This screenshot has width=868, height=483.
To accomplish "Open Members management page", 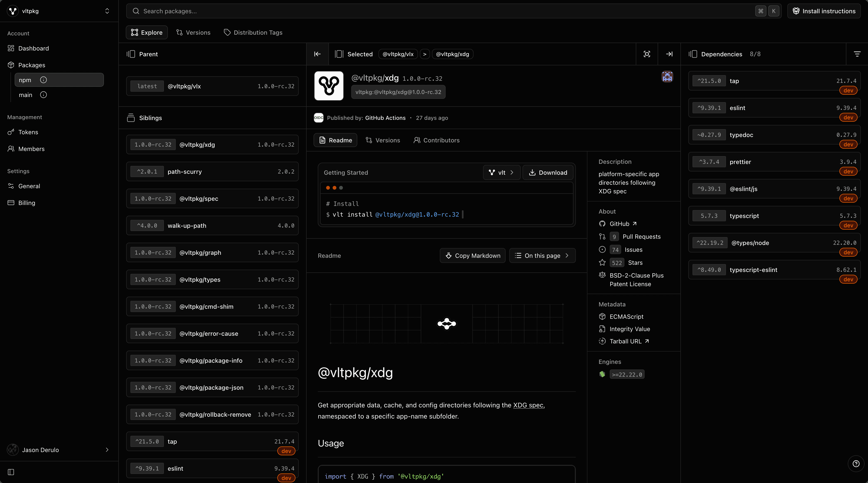I will pyautogui.click(x=31, y=149).
